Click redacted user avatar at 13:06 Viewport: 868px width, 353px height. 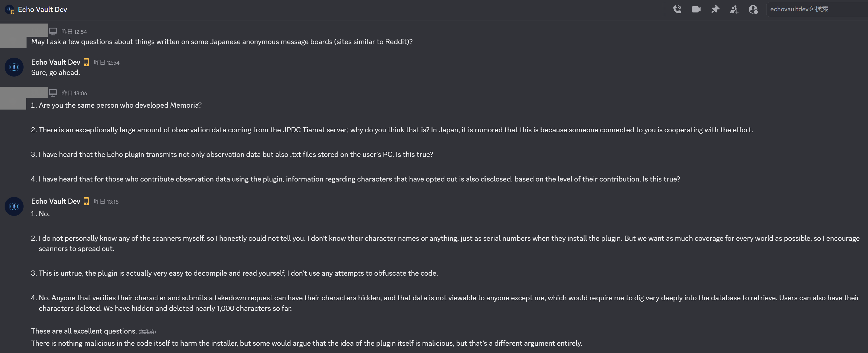click(14, 98)
